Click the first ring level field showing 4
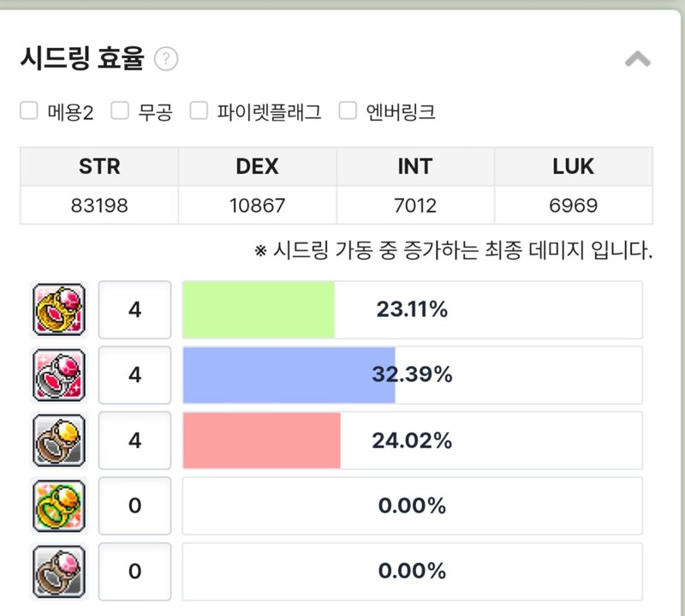685x616 pixels. coord(134,309)
